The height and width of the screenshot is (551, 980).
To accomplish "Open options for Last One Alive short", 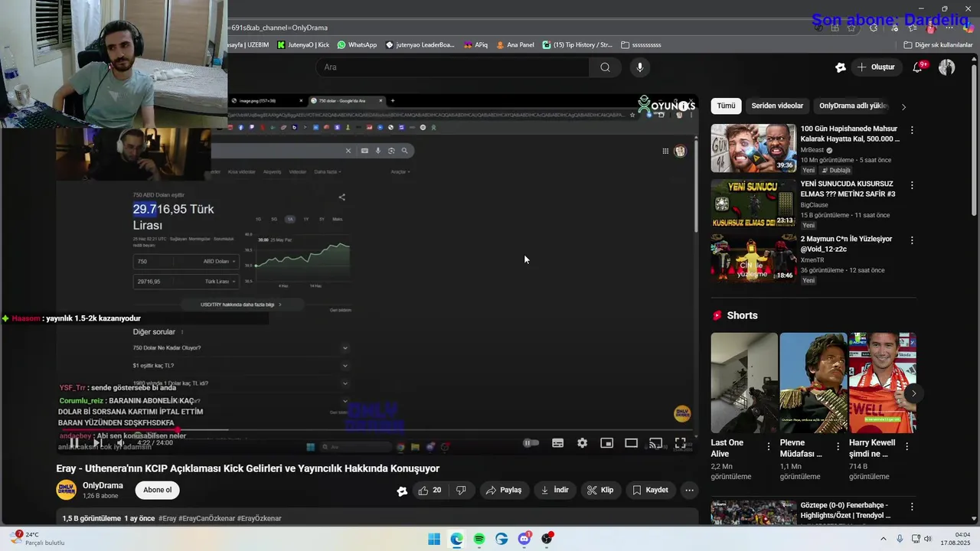I will tap(769, 445).
